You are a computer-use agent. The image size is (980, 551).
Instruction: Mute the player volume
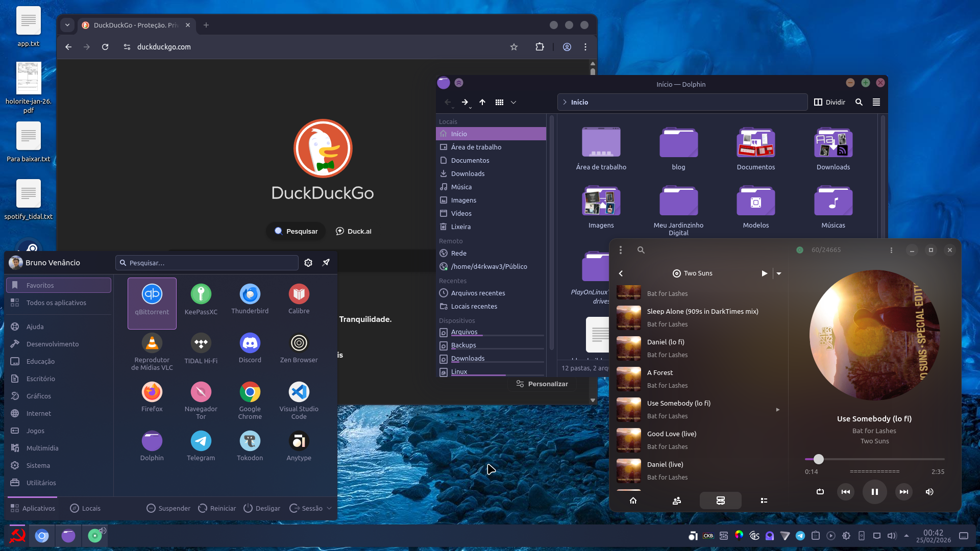pyautogui.click(x=929, y=492)
